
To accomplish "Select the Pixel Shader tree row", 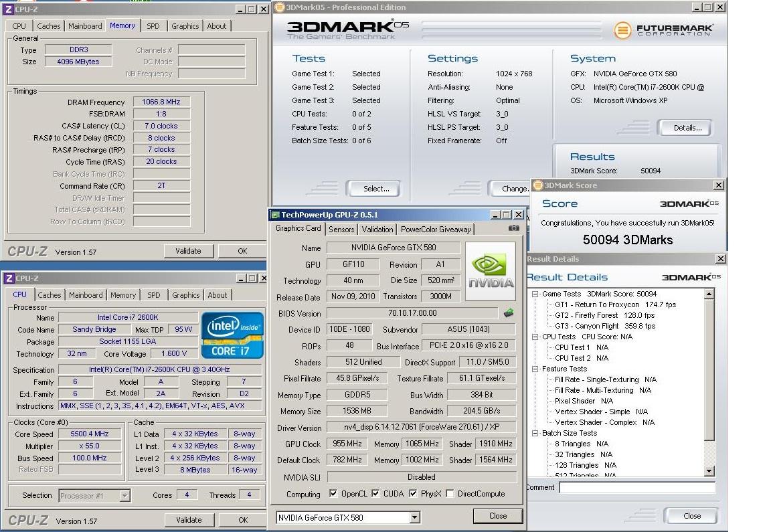I will (584, 402).
